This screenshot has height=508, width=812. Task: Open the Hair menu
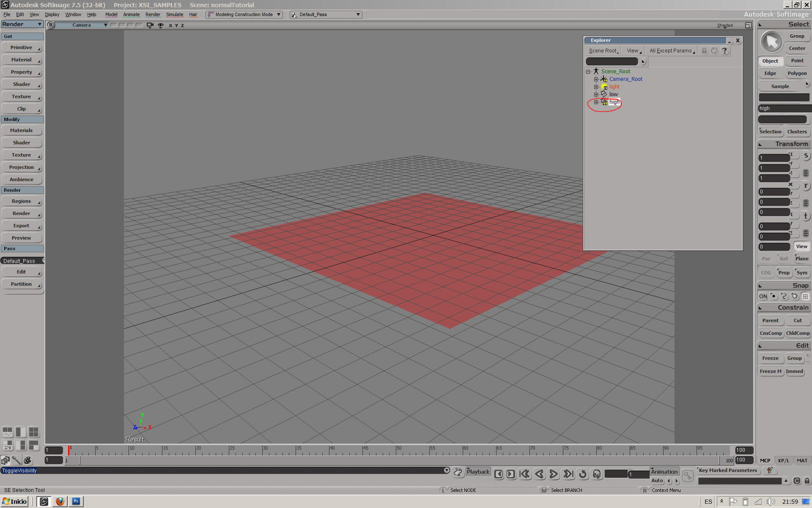coord(193,14)
